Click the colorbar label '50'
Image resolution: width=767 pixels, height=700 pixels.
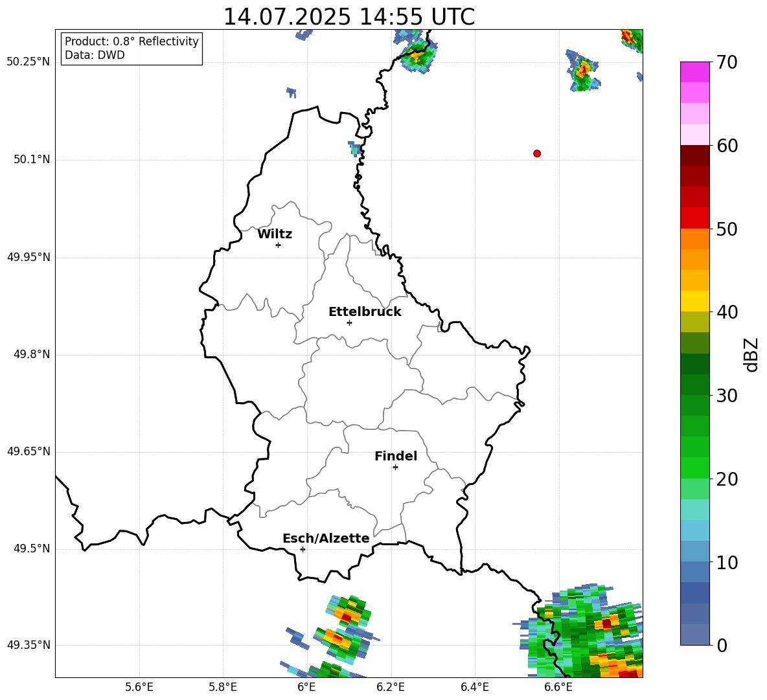pyautogui.click(x=727, y=229)
